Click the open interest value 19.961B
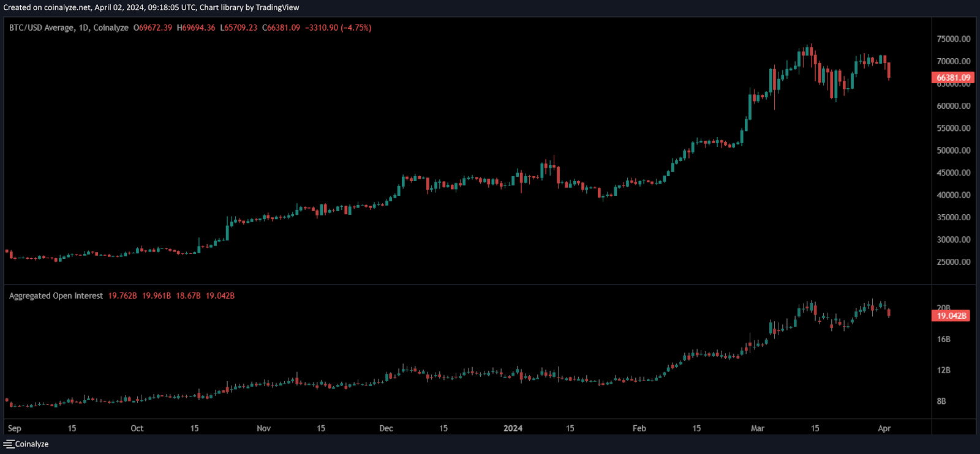 pos(156,296)
